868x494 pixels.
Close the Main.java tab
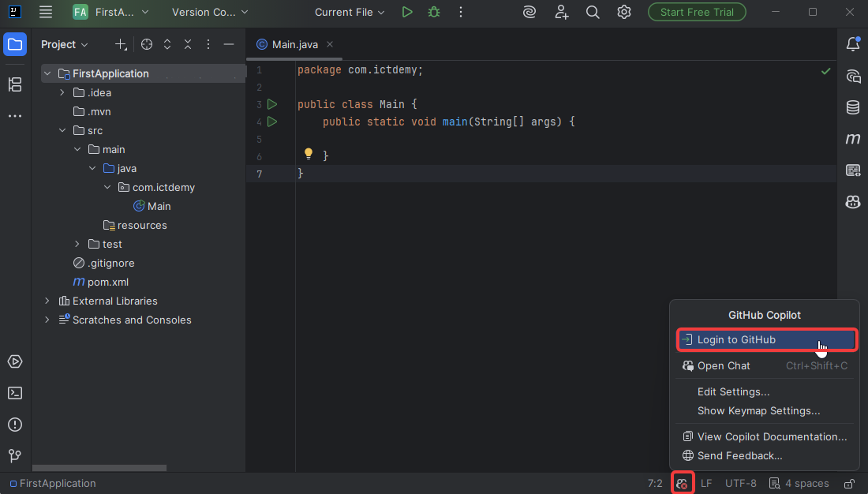click(x=330, y=44)
